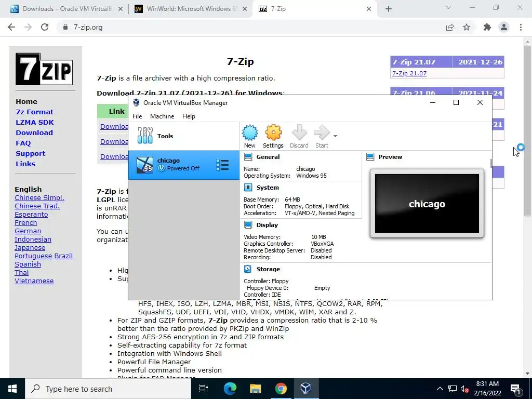The width and height of the screenshot is (532, 399).
Task: Click the muted volume tray icon
Action: coord(465,389)
